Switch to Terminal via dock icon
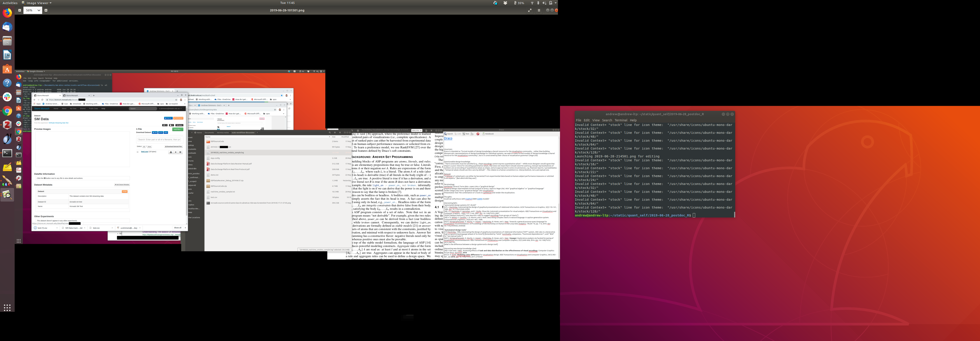 pos(7,153)
